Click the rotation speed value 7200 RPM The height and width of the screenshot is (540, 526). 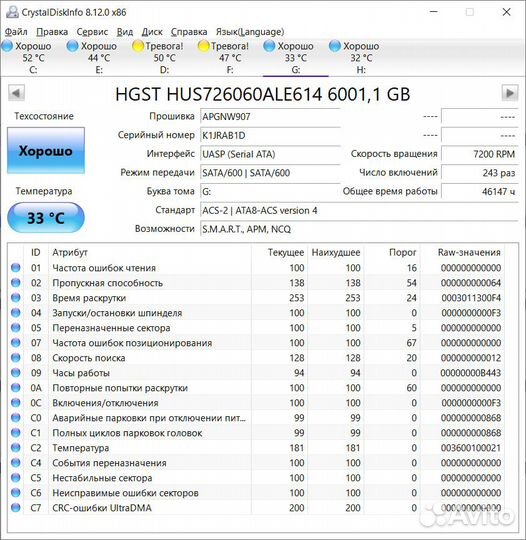click(x=480, y=154)
